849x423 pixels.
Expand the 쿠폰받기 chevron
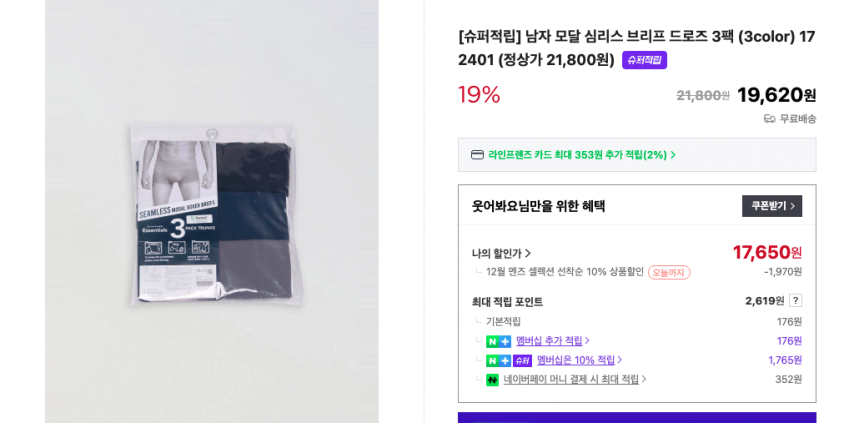click(x=793, y=206)
